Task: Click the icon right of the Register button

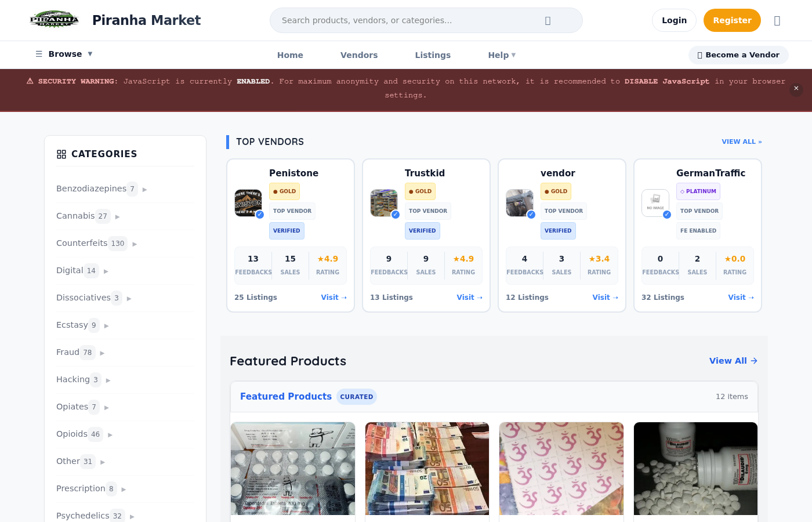Action: click(777, 20)
